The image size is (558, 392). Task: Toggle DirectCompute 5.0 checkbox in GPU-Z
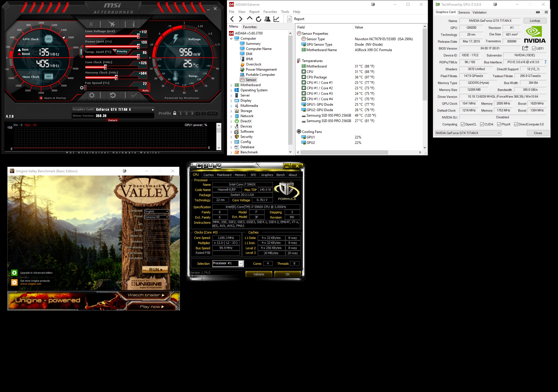tap(516, 124)
